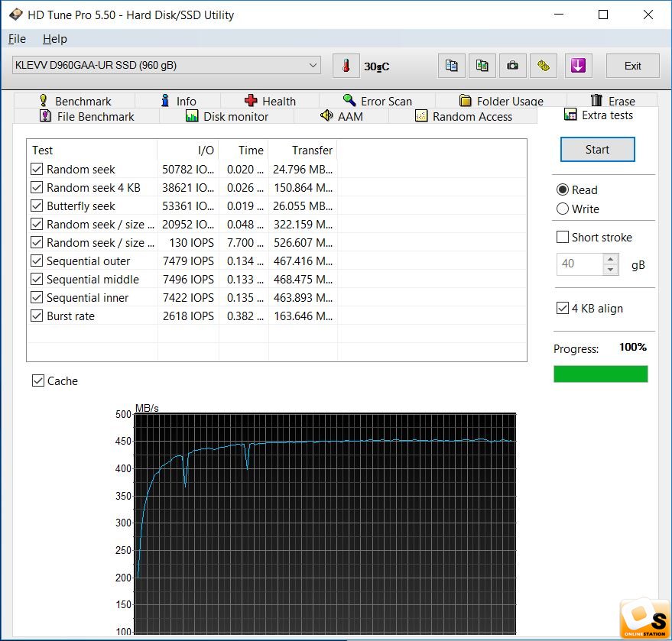The width and height of the screenshot is (672, 641).
Task: Click the Error Scan magnifier icon
Action: coord(349,101)
